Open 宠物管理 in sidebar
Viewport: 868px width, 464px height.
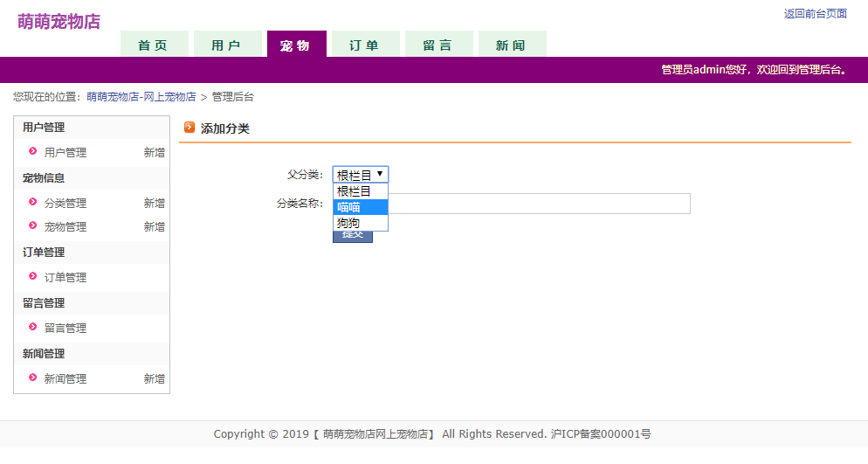coord(65,226)
